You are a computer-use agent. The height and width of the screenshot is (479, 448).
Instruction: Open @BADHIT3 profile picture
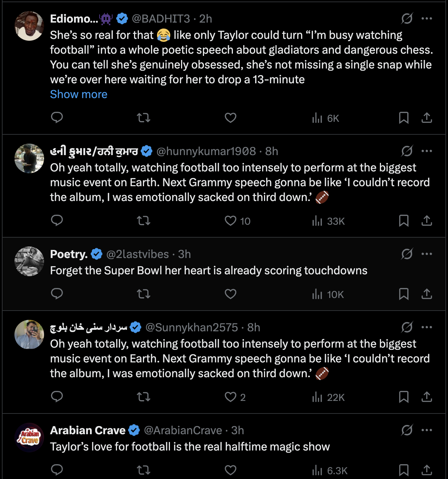coord(29,26)
